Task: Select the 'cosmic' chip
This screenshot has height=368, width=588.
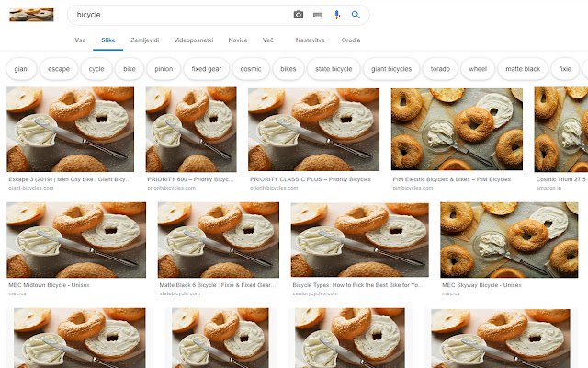Action: coord(251,69)
